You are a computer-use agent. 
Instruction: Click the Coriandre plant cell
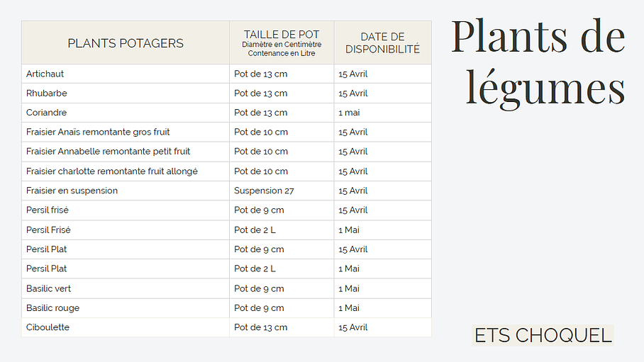pos(47,113)
